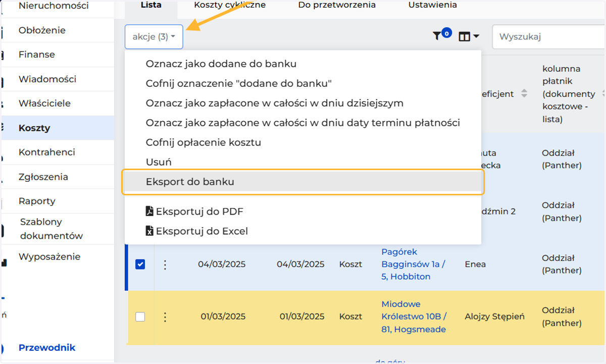Switch to the Lista tab
This screenshot has height=364, width=606.
[151, 5]
